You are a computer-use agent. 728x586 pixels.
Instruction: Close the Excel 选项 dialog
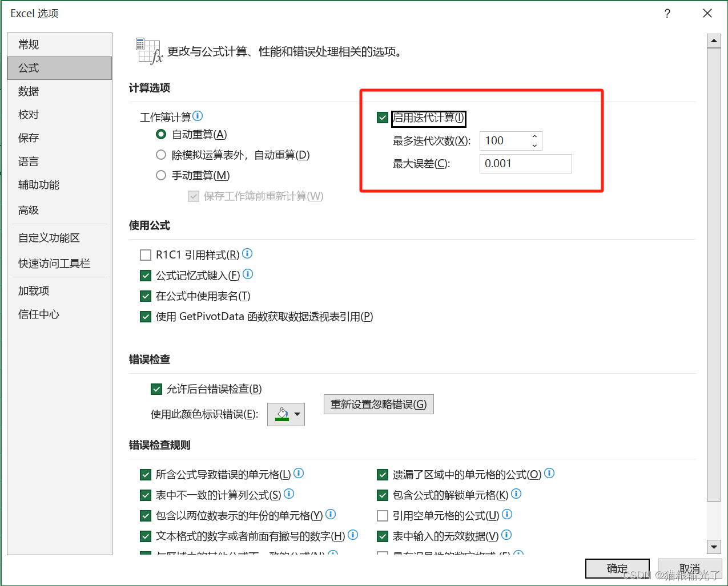click(707, 14)
